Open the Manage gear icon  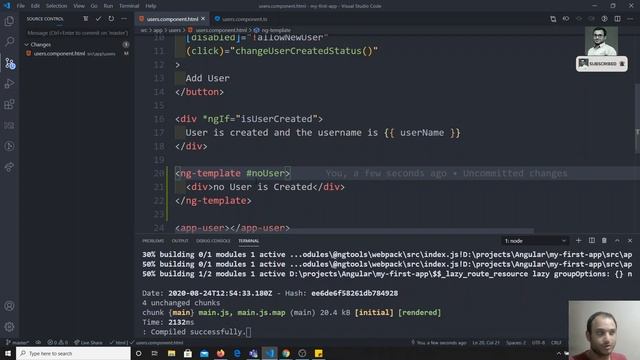(x=9, y=327)
